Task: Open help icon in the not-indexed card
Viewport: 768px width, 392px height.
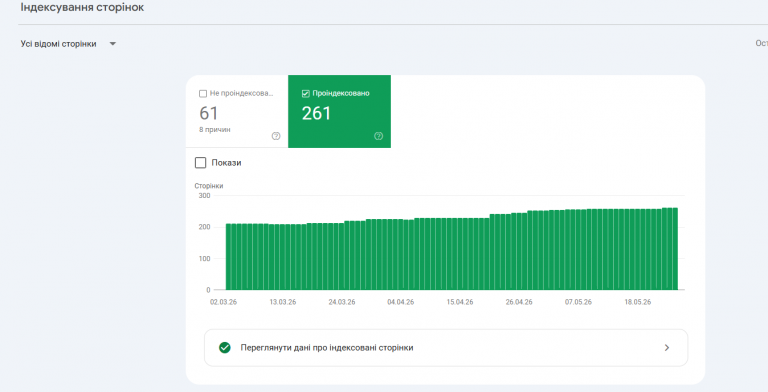Action: (x=276, y=136)
